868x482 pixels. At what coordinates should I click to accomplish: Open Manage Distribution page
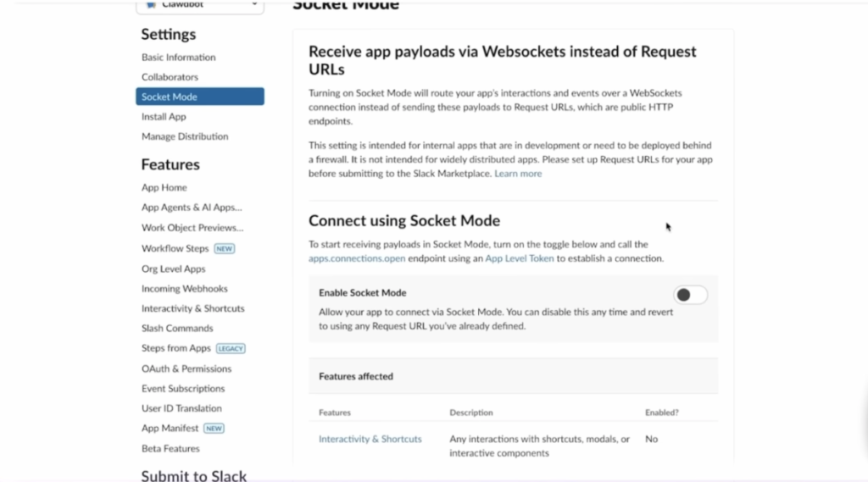[185, 136]
